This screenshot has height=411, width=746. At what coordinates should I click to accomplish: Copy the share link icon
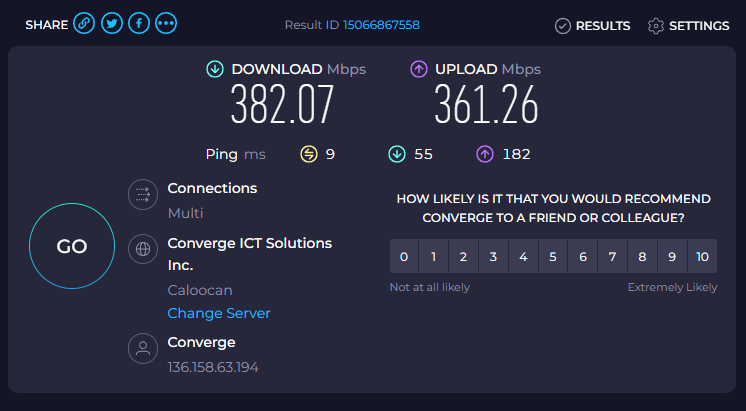(x=84, y=23)
